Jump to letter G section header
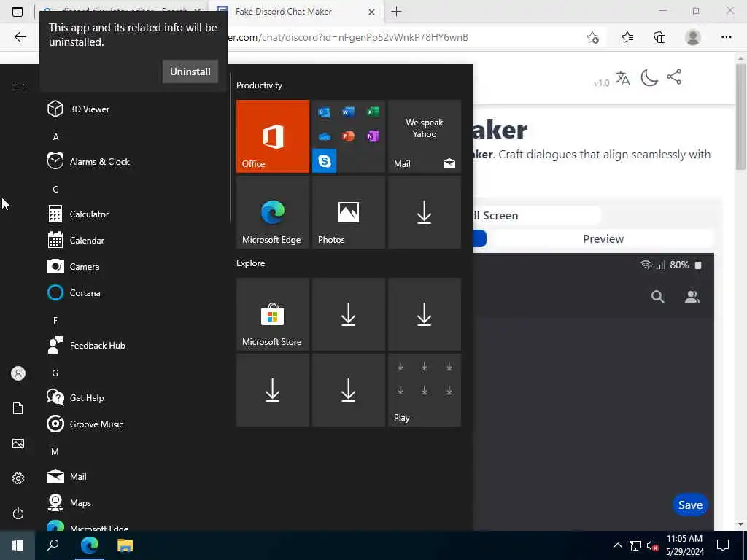The image size is (747, 560). (x=55, y=373)
